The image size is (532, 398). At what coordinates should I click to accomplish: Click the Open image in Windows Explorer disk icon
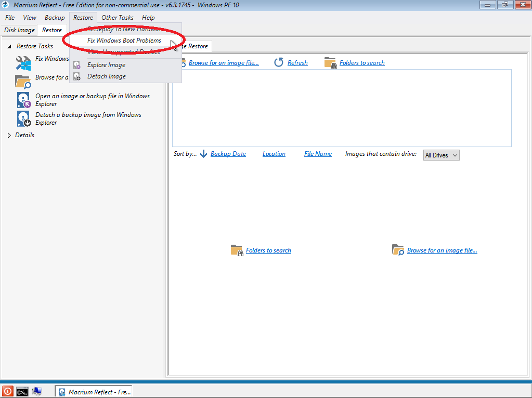[x=24, y=100]
